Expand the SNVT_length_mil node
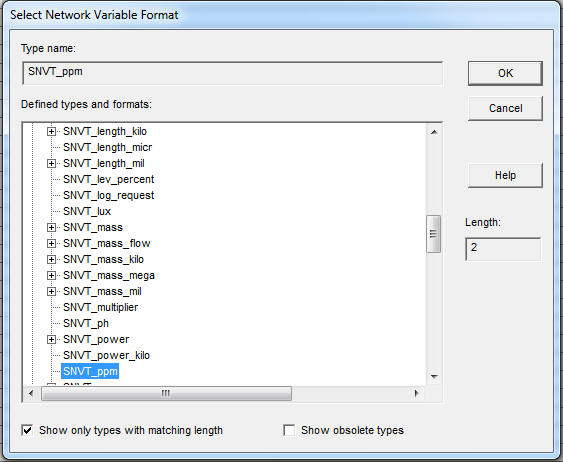 click(51, 164)
